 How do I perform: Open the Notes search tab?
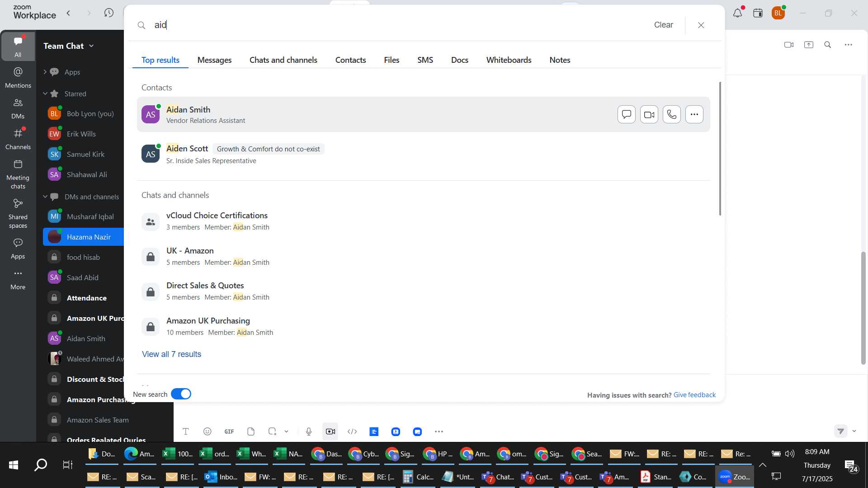coord(559,60)
